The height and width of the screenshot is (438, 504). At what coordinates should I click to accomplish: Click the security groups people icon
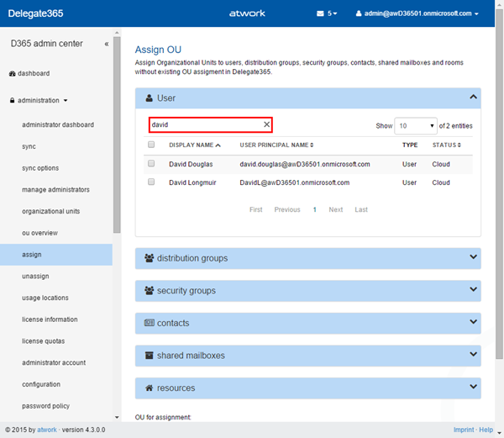[x=149, y=291]
